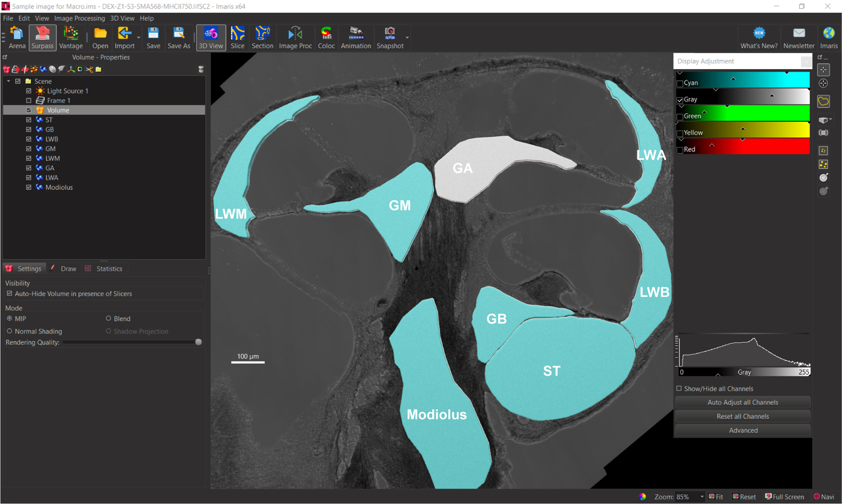Open the Animation tool
This screenshot has width=842, height=504.
point(355,37)
